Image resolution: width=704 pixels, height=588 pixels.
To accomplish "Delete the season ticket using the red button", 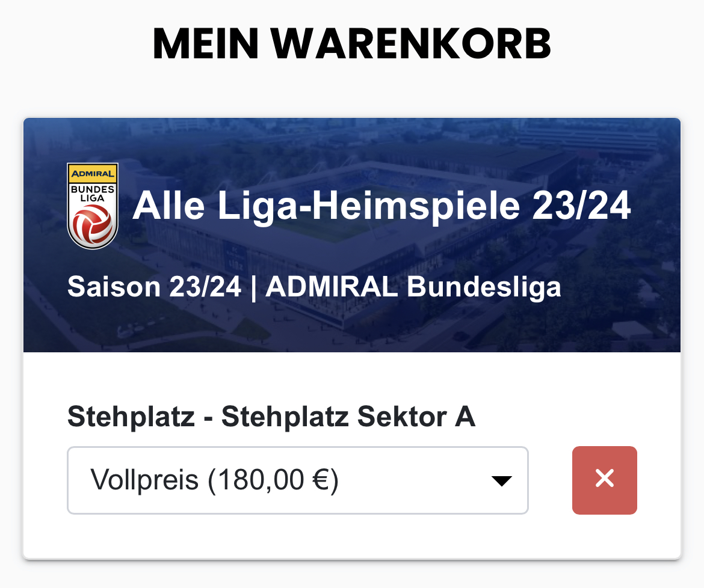I will (x=604, y=480).
